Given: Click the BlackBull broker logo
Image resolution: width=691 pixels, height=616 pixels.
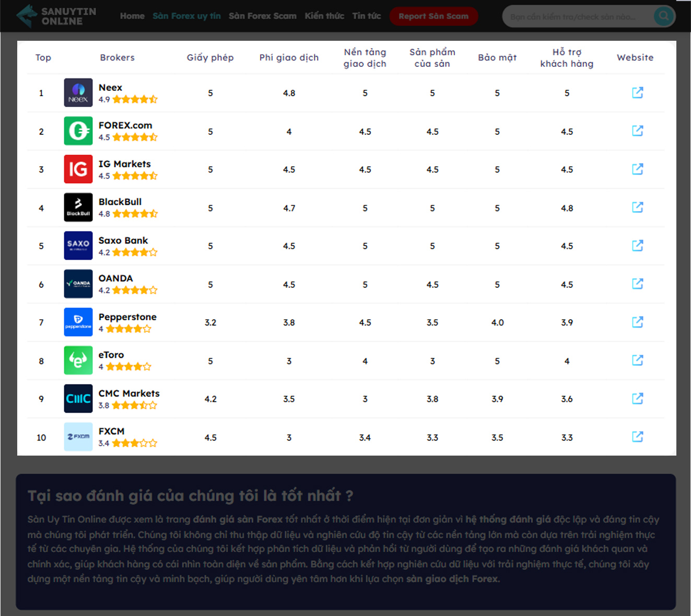Looking at the screenshot, I should coord(78,207).
